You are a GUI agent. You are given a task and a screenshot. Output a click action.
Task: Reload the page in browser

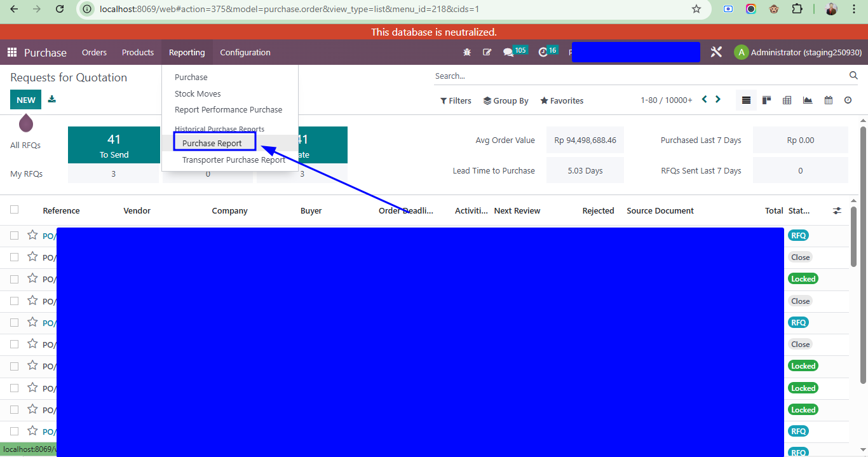tap(60, 9)
